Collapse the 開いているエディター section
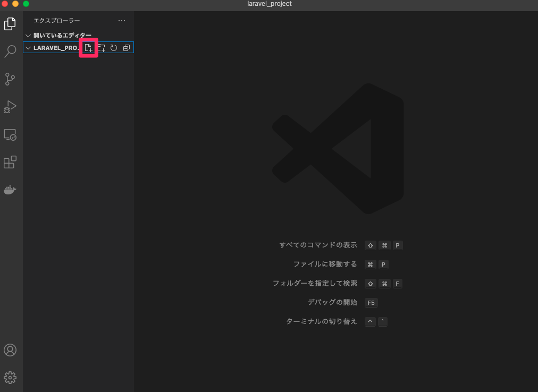 [28, 36]
